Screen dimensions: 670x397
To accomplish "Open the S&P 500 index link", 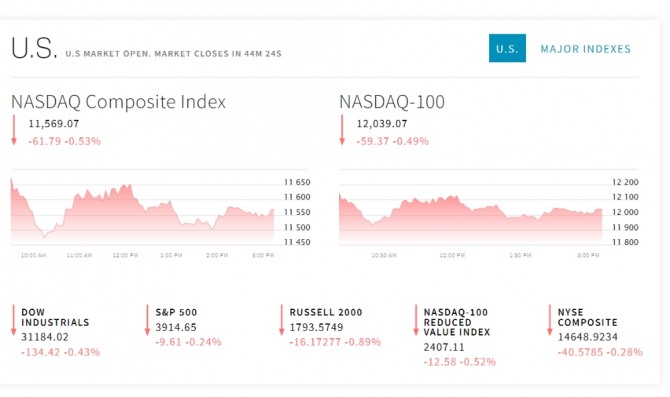I will 176,312.
